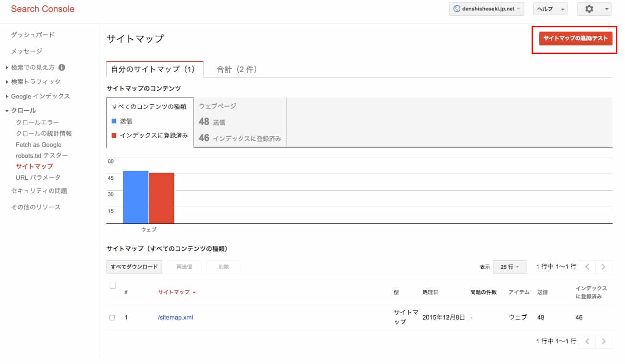Click the 48 送信 count in ウェブページ

[212, 122]
